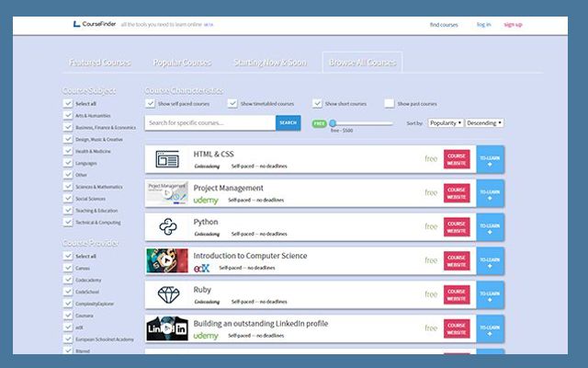Click the Udemy logo under Project Management
Viewport: 588px width, 368px height.
point(207,200)
